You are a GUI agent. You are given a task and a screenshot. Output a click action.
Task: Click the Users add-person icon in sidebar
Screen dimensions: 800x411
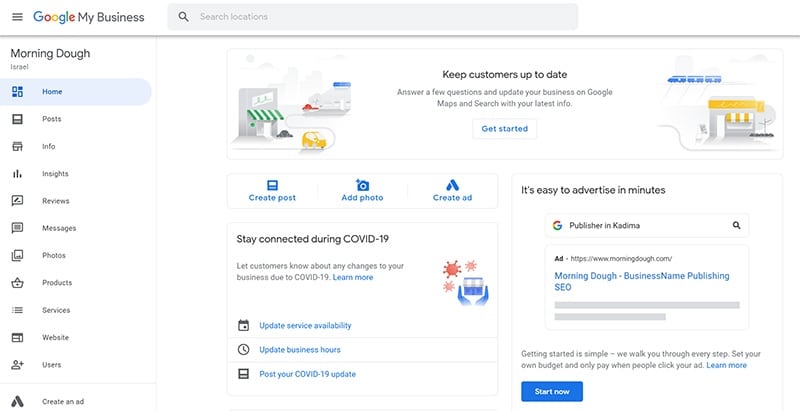tap(17, 365)
